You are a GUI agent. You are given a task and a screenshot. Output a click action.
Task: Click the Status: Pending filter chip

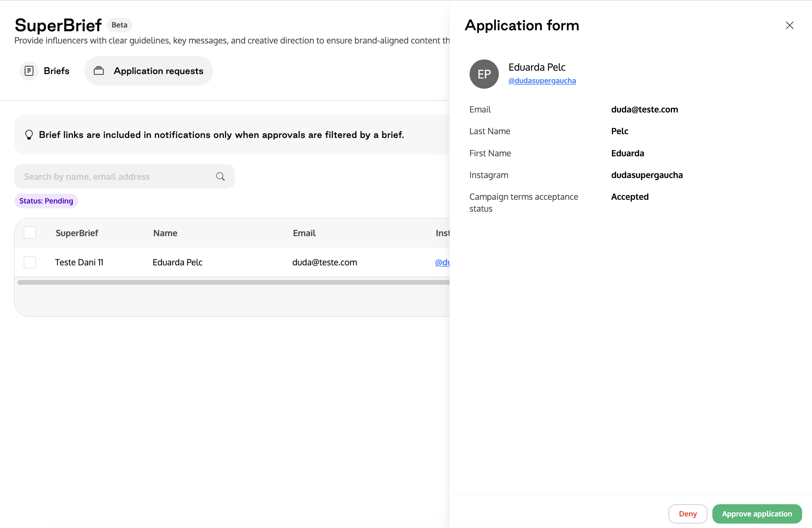click(x=46, y=201)
